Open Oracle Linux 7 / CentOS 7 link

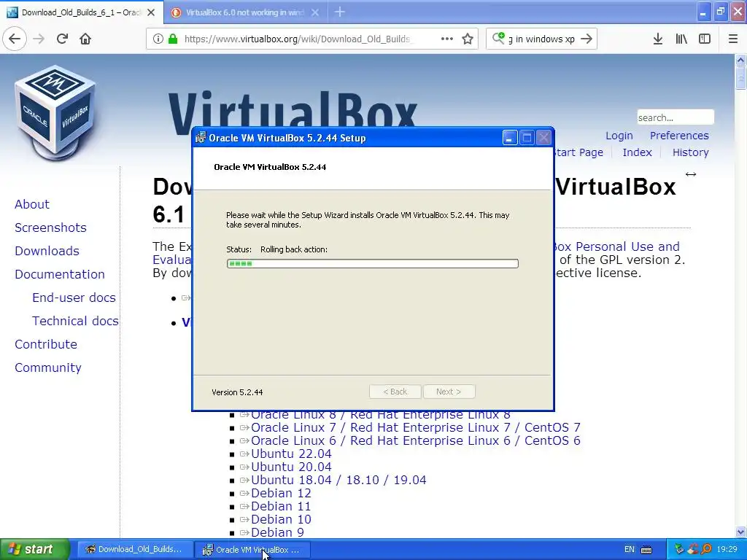click(x=415, y=427)
